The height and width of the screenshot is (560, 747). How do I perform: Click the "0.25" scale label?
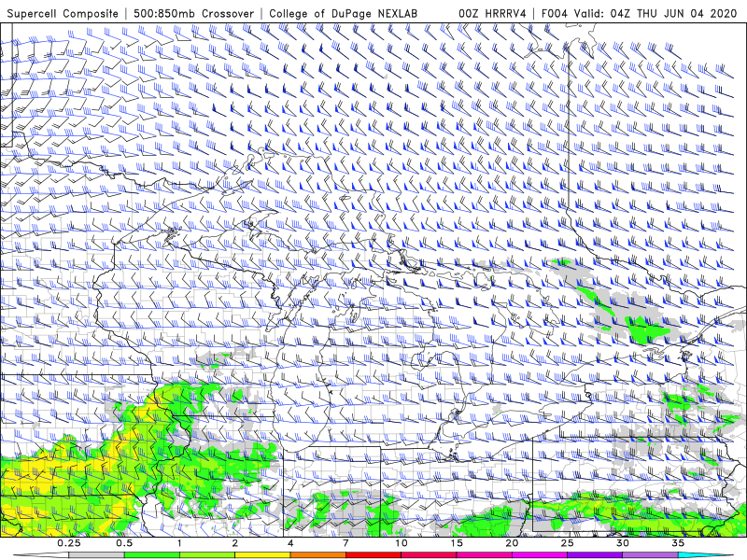point(69,543)
